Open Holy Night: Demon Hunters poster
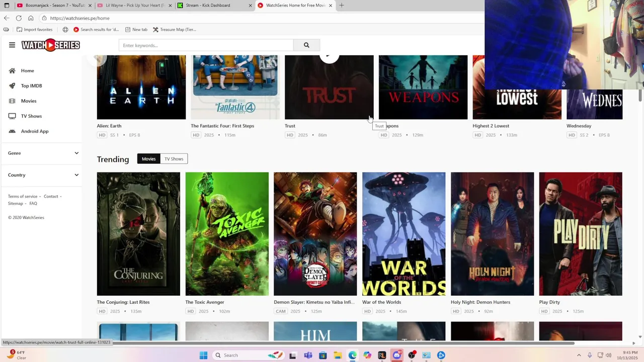This screenshot has height=362, width=644. tap(493, 234)
